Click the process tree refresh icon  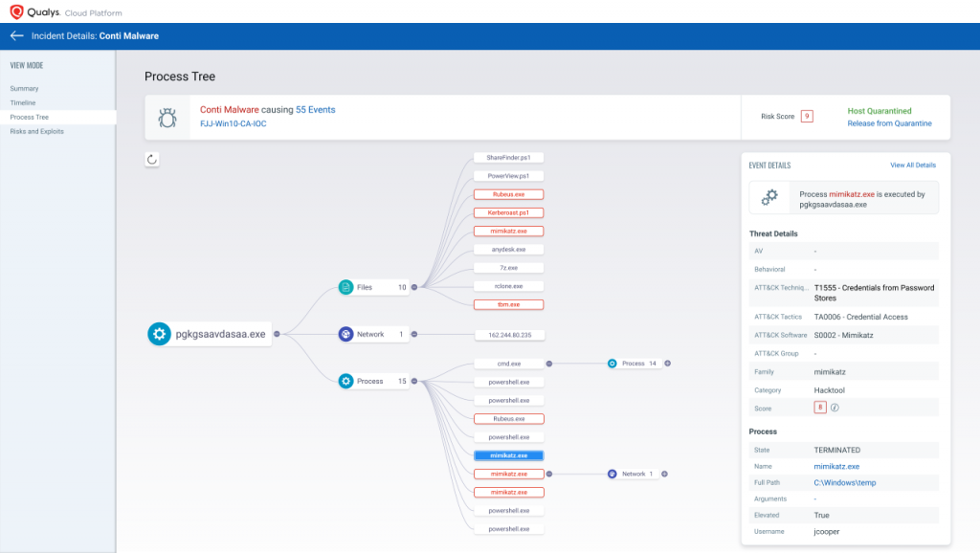tap(152, 160)
